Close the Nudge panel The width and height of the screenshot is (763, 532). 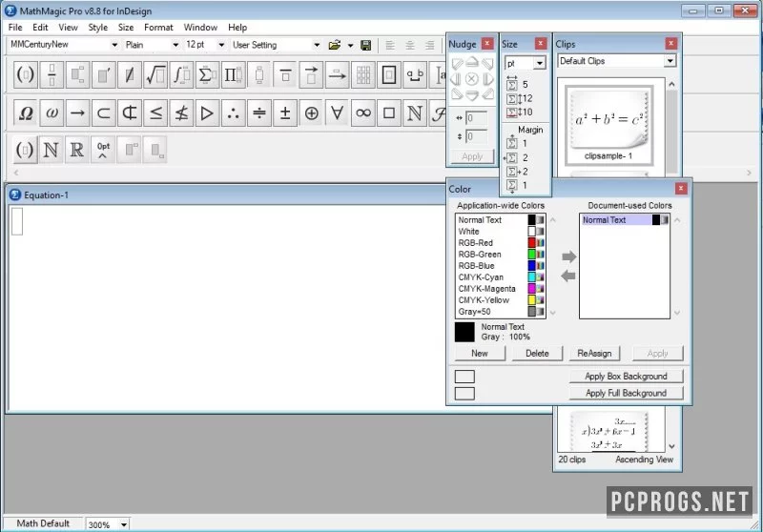coord(487,44)
